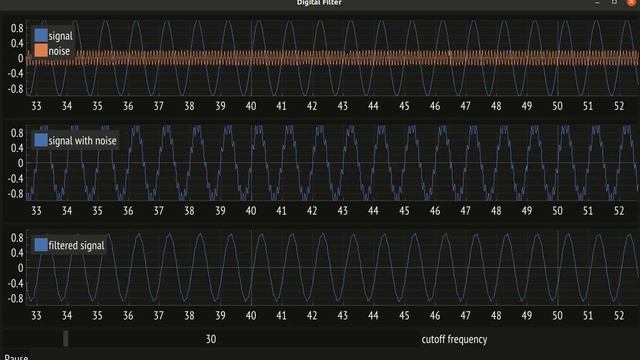The image size is (640, 360).
Task: Click y-axis tick 0.4 on bottom plot
Action: pyautogui.click(x=17, y=253)
